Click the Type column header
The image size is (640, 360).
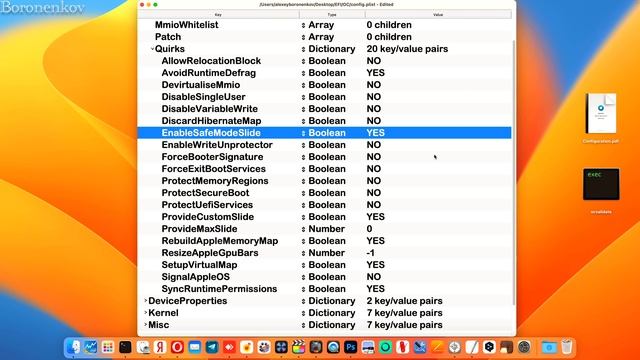[332, 15]
